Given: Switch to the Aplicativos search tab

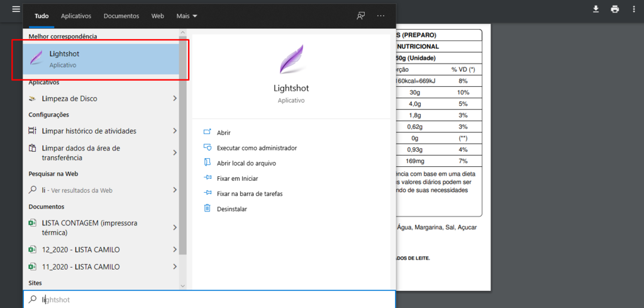Looking at the screenshot, I should click(x=76, y=16).
